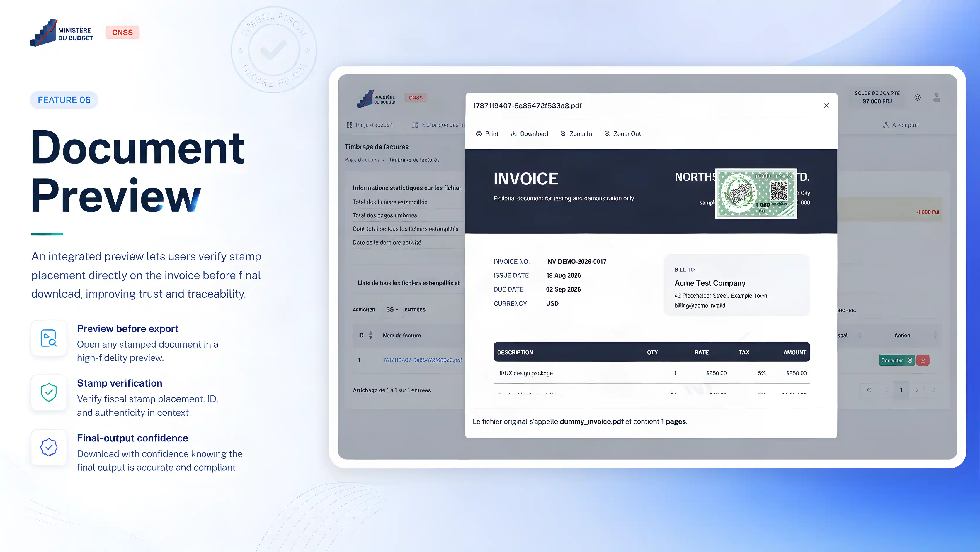Click the FEATURE 06 pill label
This screenshot has width=980, height=552.
64,100
